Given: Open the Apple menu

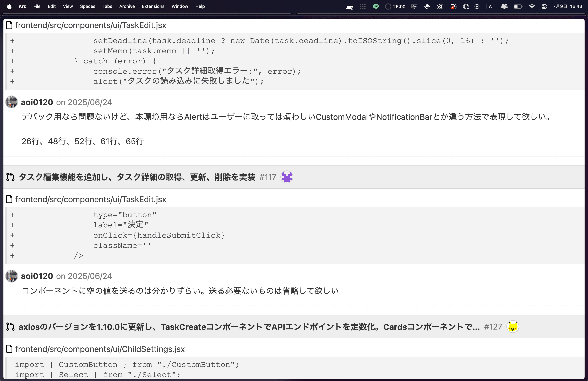Looking at the screenshot, I should click(9, 6).
